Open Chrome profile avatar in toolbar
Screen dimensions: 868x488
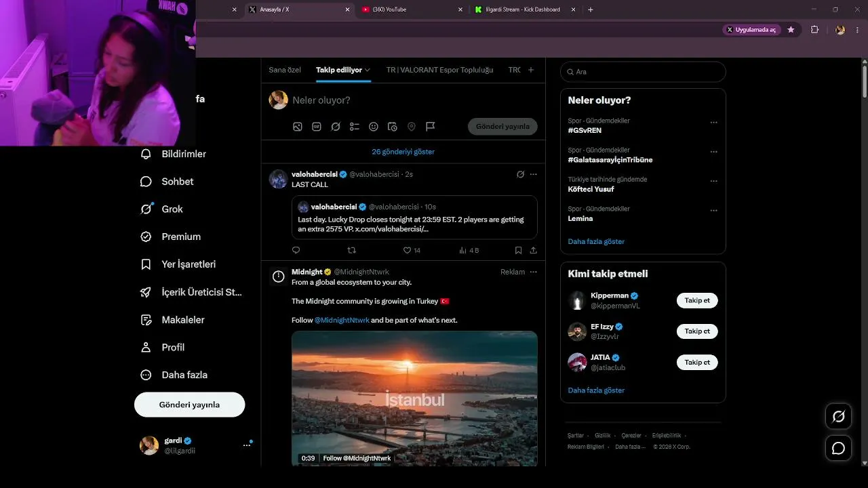(840, 30)
